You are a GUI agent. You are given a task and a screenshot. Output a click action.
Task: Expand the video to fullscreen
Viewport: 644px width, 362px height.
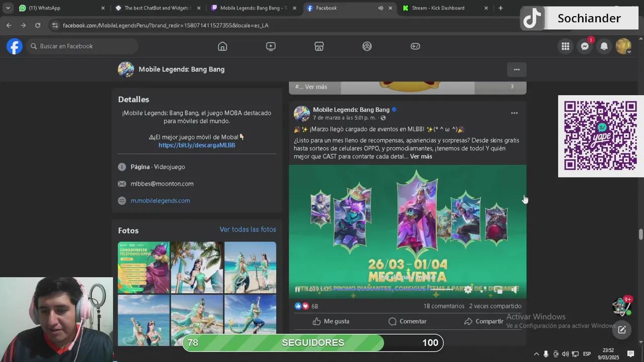coord(483,290)
